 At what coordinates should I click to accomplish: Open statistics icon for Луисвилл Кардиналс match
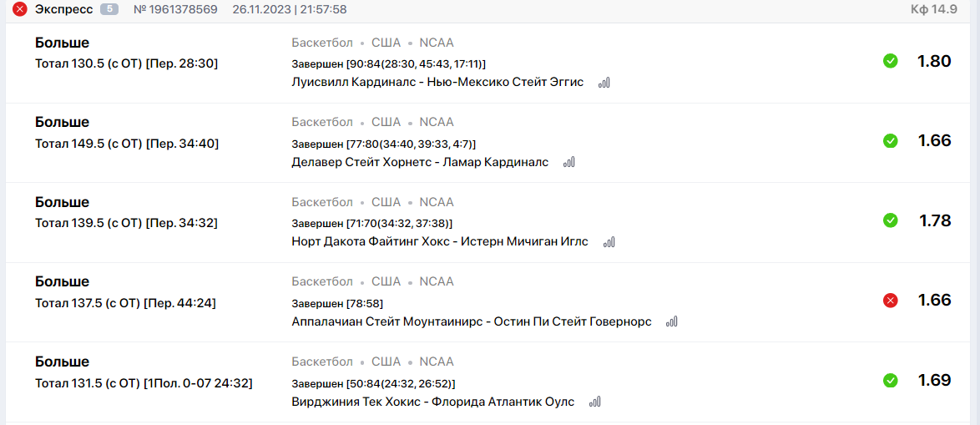604,83
